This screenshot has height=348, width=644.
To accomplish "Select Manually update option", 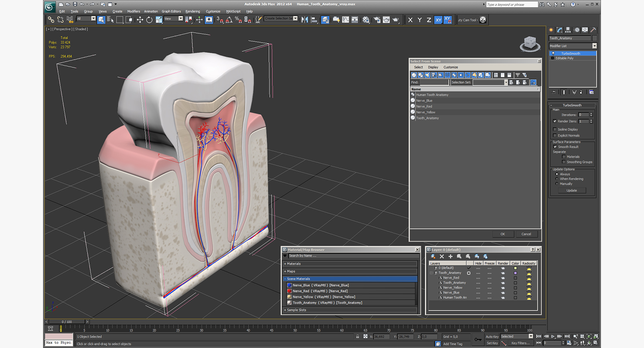I will pos(557,184).
